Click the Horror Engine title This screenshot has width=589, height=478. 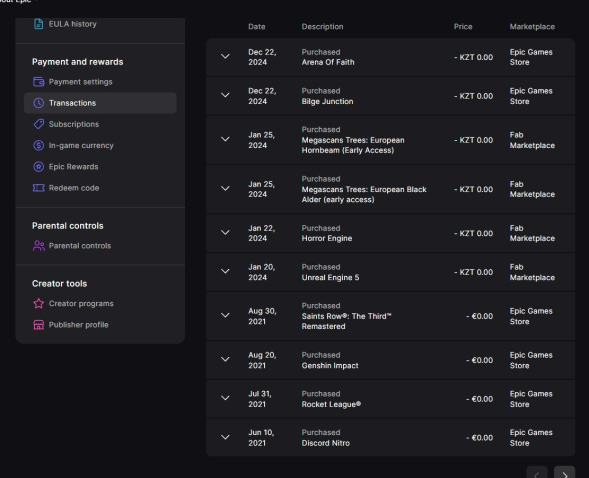click(x=327, y=238)
